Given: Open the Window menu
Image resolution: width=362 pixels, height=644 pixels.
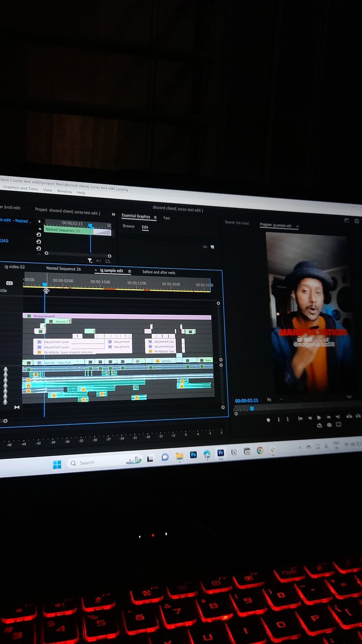Looking at the screenshot, I should tap(64, 191).
